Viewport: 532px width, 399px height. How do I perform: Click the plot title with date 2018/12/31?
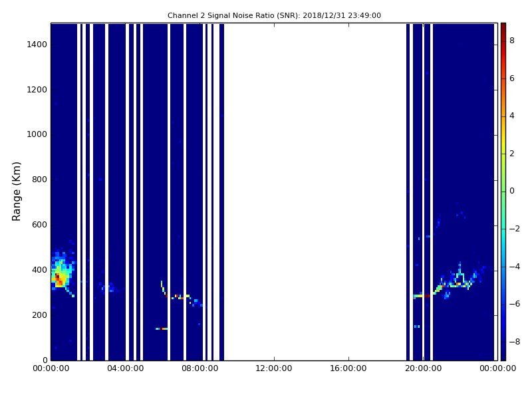[274, 15]
